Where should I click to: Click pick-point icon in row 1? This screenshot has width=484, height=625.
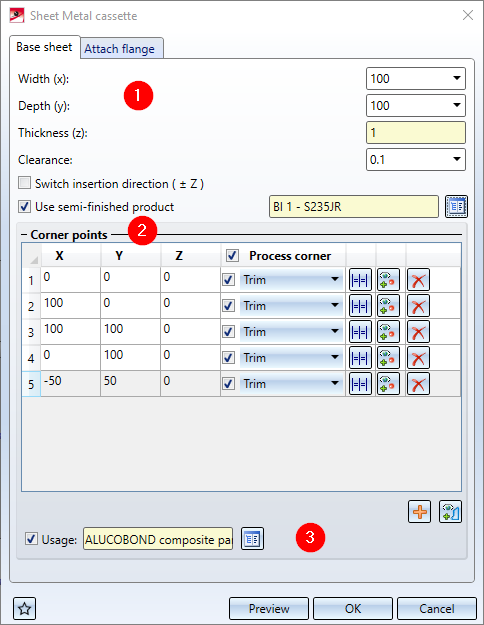[x=388, y=280]
